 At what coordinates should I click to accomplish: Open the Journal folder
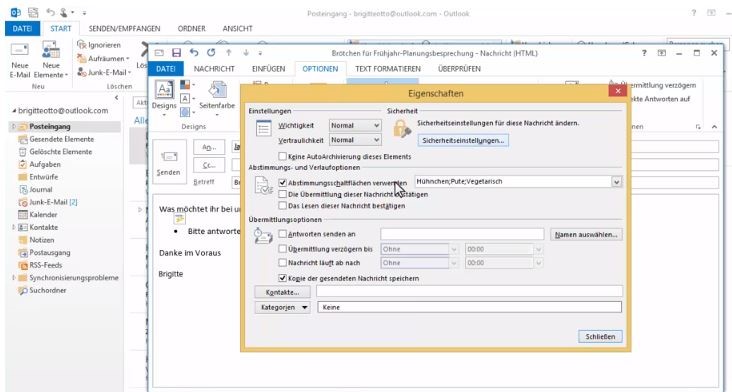[x=41, y=189]
